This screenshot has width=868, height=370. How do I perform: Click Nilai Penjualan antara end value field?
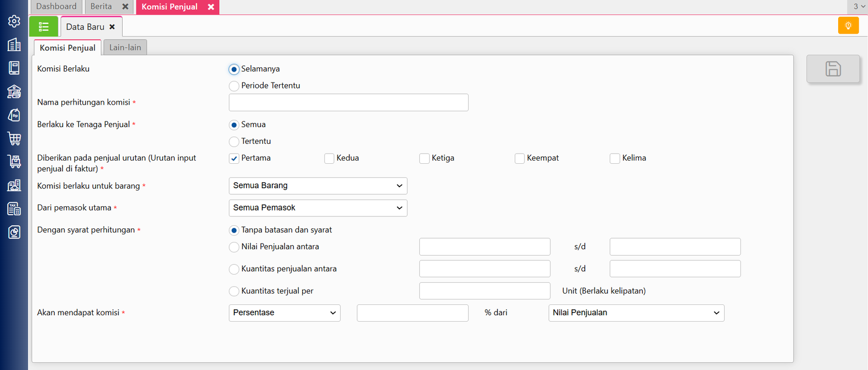pos(675,247)
